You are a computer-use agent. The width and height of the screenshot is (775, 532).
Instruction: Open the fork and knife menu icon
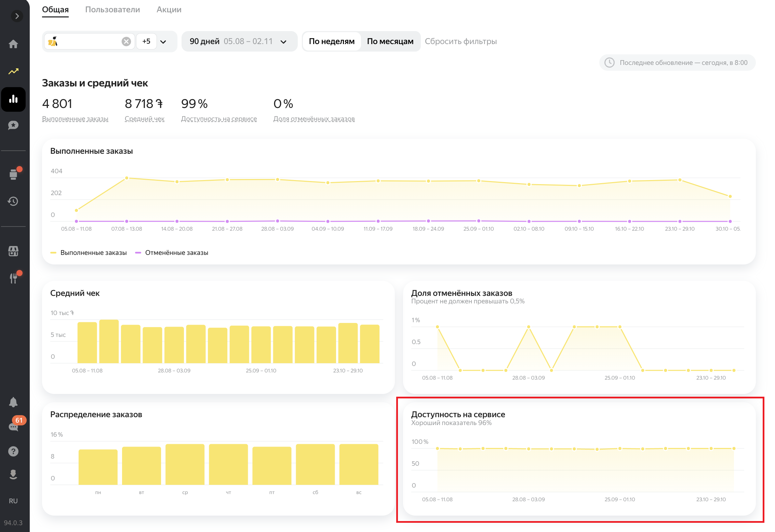tap(13, 278)
